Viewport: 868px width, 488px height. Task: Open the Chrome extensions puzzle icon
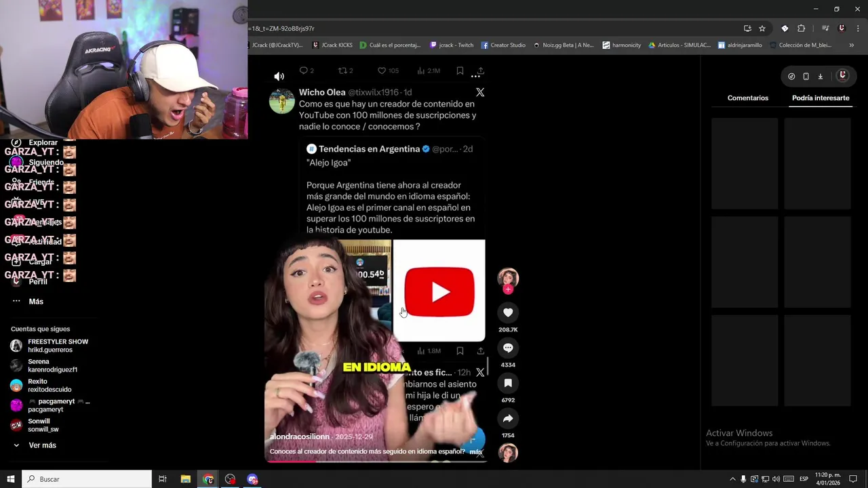801,28
